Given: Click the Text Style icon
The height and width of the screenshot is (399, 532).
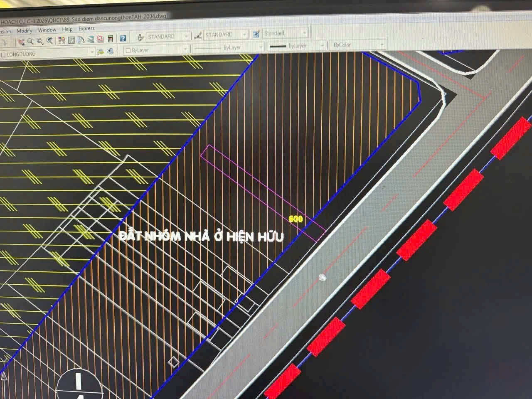Looking at the screenshot, I should point(141,37).
